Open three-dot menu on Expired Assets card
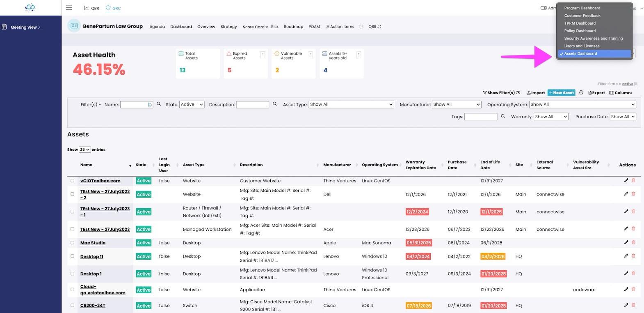 tap(263, 55)
